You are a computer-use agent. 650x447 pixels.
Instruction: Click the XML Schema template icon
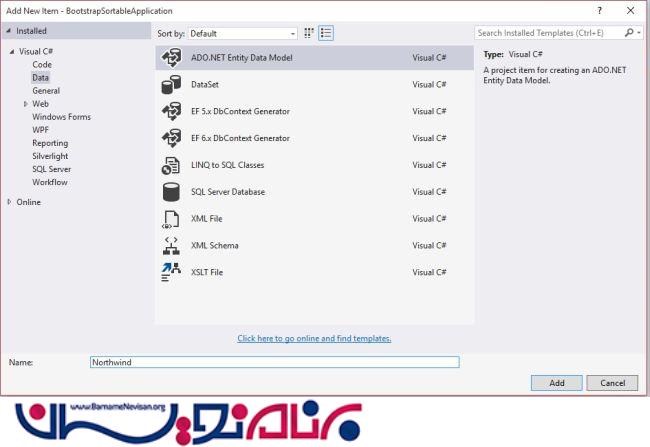click(171, 245)
